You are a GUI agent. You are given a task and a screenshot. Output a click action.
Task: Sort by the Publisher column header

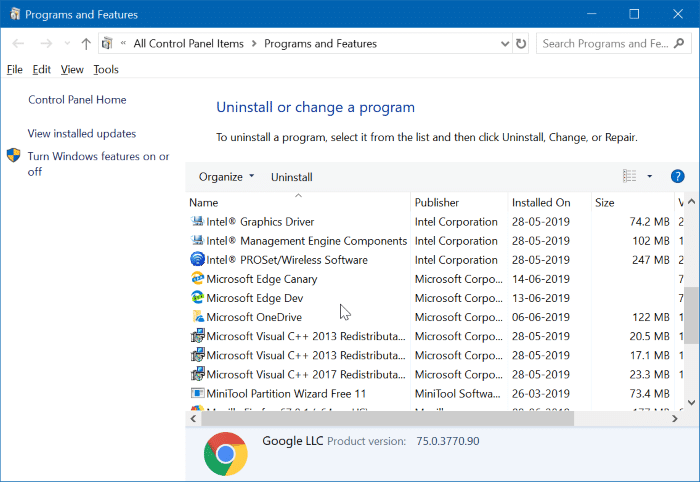click(x=459, y=202)
